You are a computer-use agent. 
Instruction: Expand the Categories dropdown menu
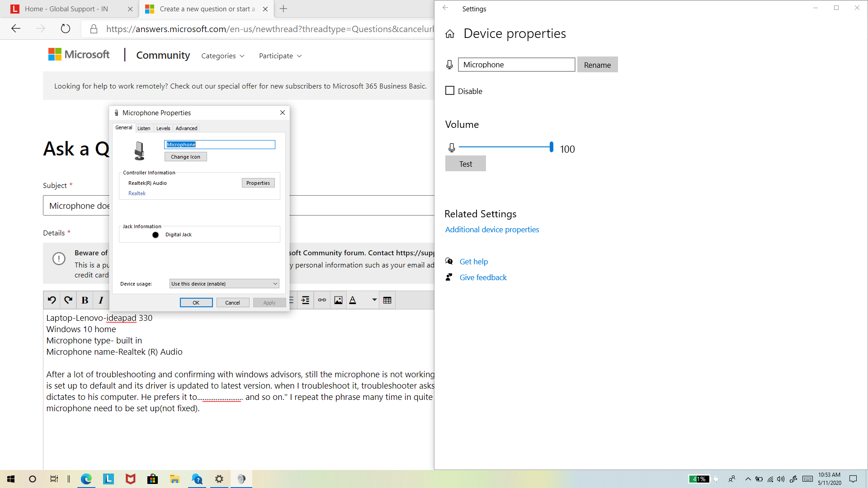tap(223, 56)
